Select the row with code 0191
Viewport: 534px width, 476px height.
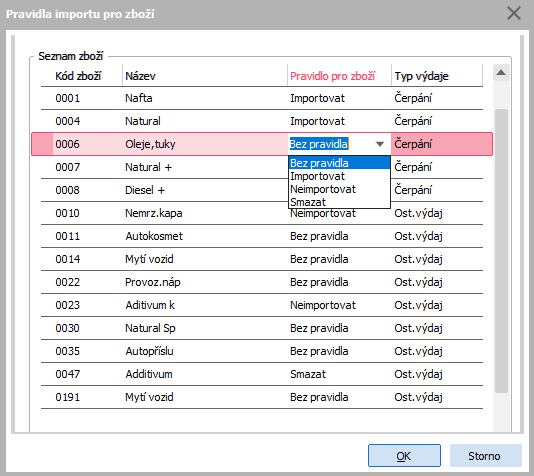262,397
